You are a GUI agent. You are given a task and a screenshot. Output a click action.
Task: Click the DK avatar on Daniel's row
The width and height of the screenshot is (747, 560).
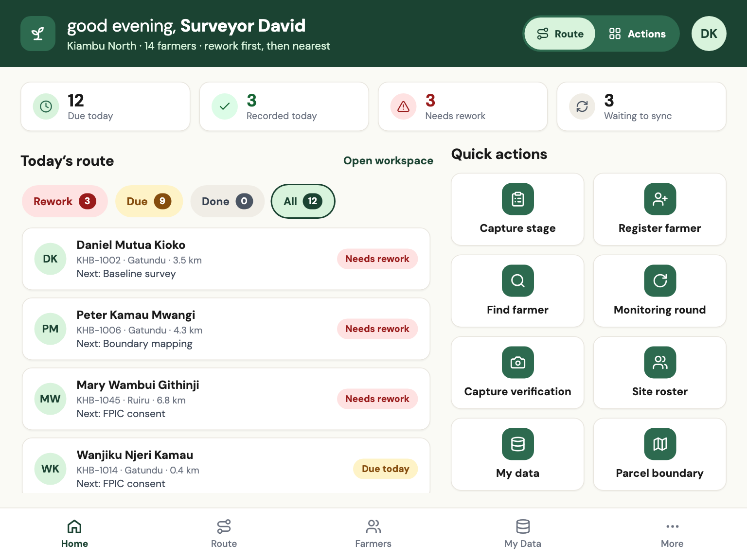coord(50,259)
